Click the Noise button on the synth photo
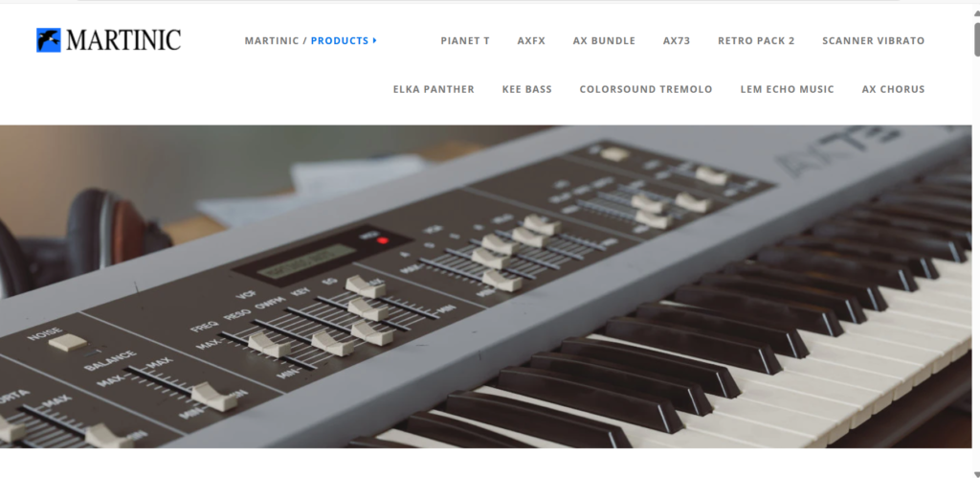 [68, 342]
